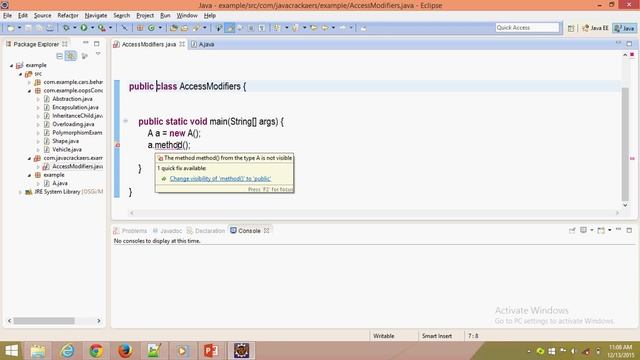Click the Print toolbar icon
The width and height of the screenshot is (640, 360).
[50, 28]
